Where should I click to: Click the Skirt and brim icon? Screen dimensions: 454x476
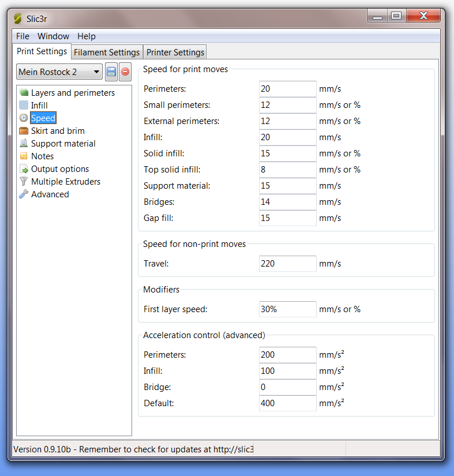click(x=24, y=130)
